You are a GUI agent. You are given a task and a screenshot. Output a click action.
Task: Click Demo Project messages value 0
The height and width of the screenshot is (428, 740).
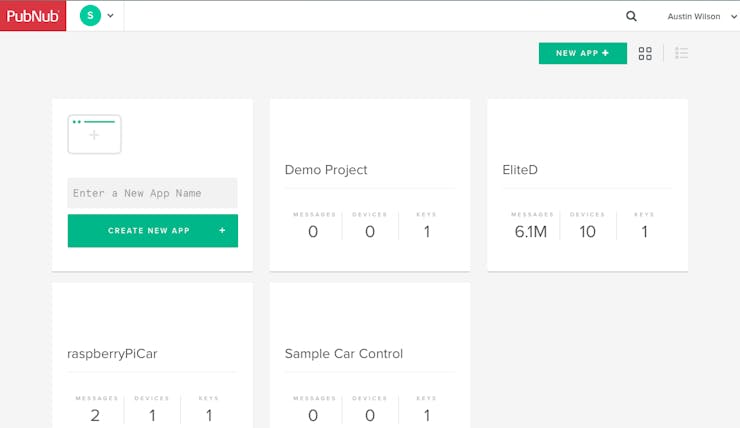tap(313, 232)
